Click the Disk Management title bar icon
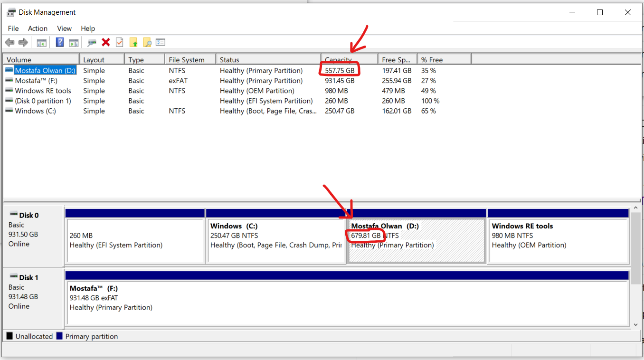Screen dimensions: 644x360 (11, 12)
